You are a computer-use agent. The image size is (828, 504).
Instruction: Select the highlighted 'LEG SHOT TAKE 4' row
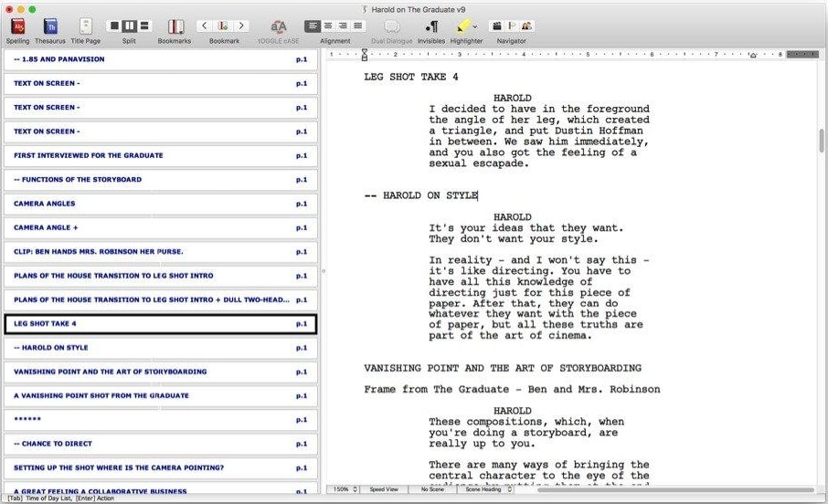(161, 324)
